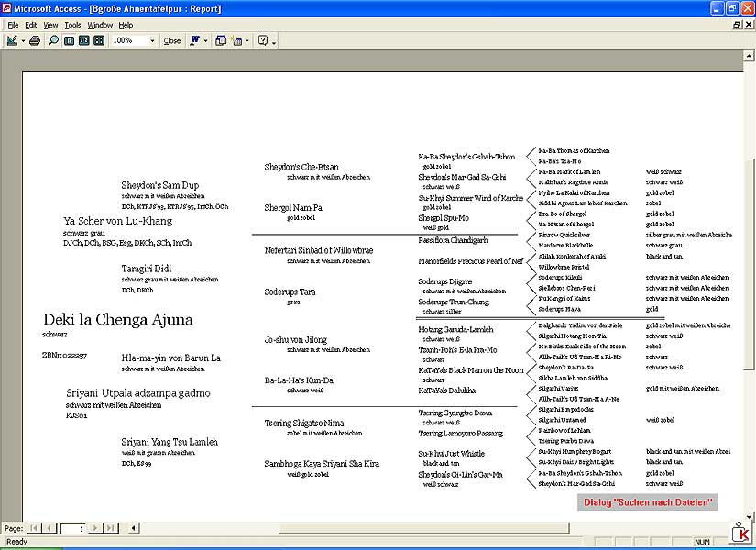Click "Sheydon's Che-Btsan" entry
756x550 pixels.
click(x=301, y=168)
